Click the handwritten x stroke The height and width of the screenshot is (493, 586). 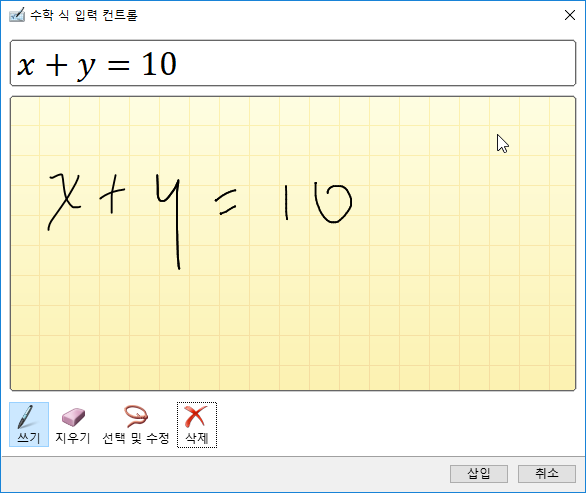[65, 202]
